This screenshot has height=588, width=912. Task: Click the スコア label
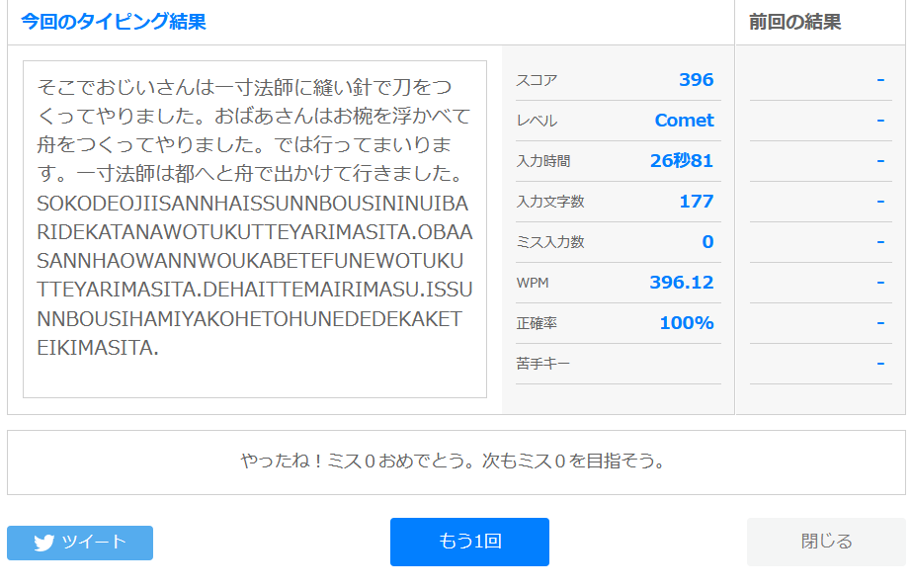[x=537, y=80]
